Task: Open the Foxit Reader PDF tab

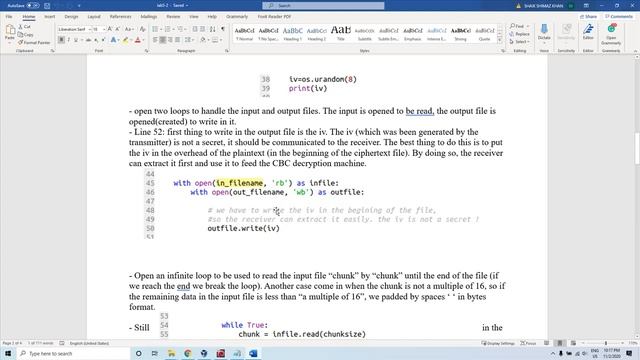Action: (274, 17)
